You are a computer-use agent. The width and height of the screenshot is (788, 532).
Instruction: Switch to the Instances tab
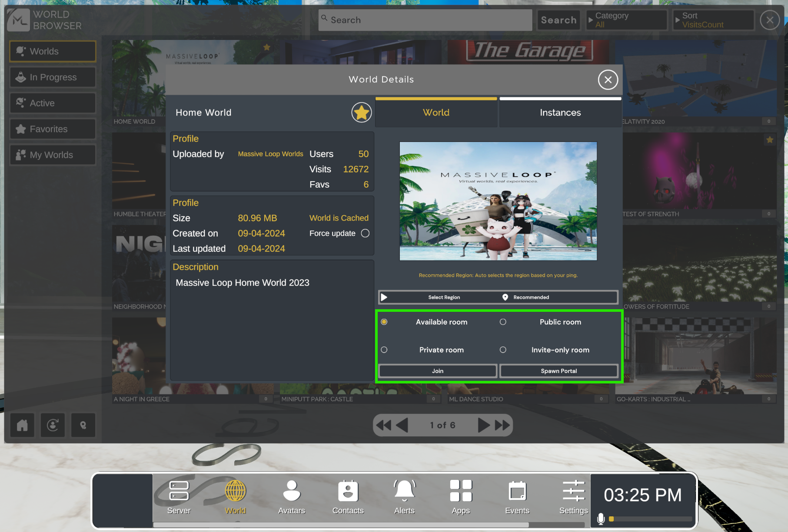pyautogui.click(x=560, y=112)
